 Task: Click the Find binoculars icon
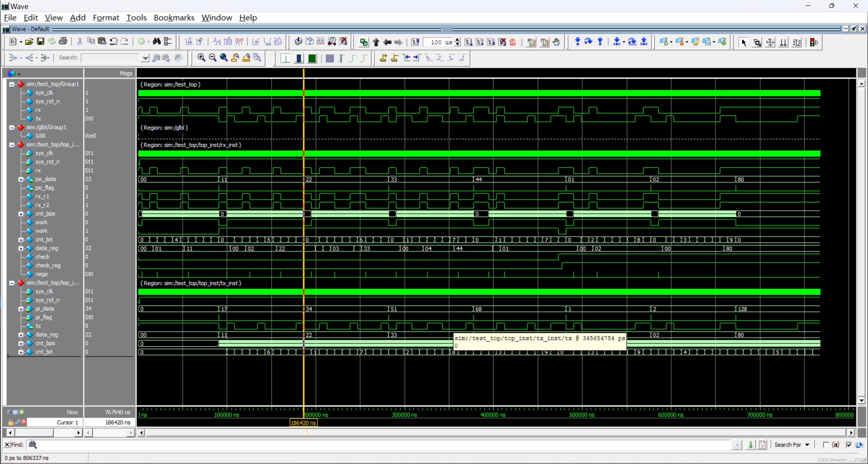[x=156, y=41]
